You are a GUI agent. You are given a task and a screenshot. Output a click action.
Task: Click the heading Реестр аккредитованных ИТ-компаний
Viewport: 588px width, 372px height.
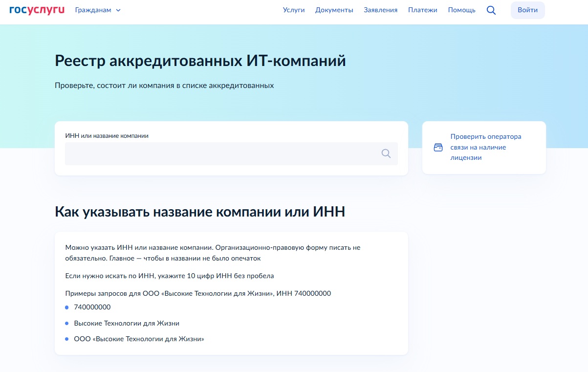click(x=199, y=61)
